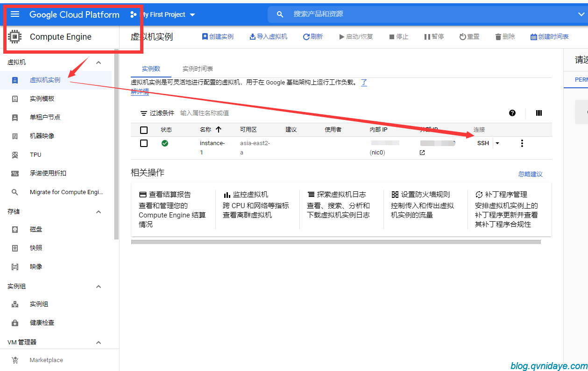
Task: Click the horizontal scrollbar below related actions
Action: point(336,242)
